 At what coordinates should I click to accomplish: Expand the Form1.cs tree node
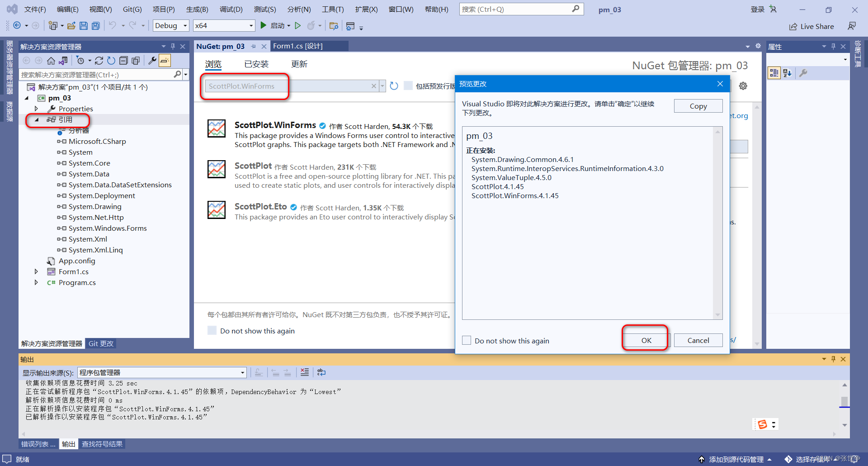click(x=36, y=271)
